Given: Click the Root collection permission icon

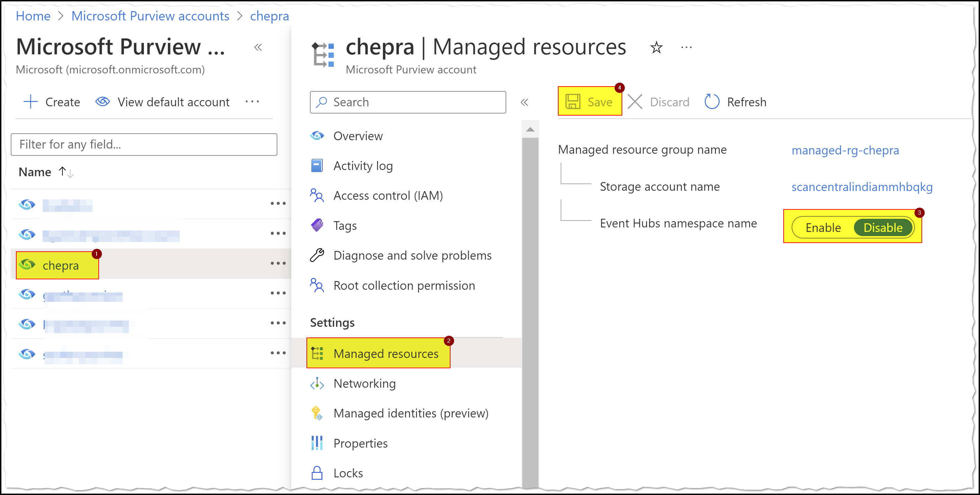Looking at the screenshot, I should click(317, 286).
